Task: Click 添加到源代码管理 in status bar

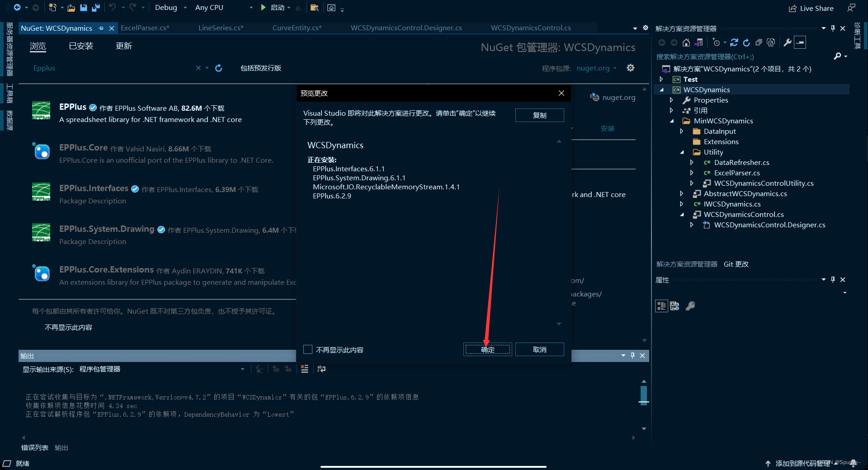Action: point(803,463)
